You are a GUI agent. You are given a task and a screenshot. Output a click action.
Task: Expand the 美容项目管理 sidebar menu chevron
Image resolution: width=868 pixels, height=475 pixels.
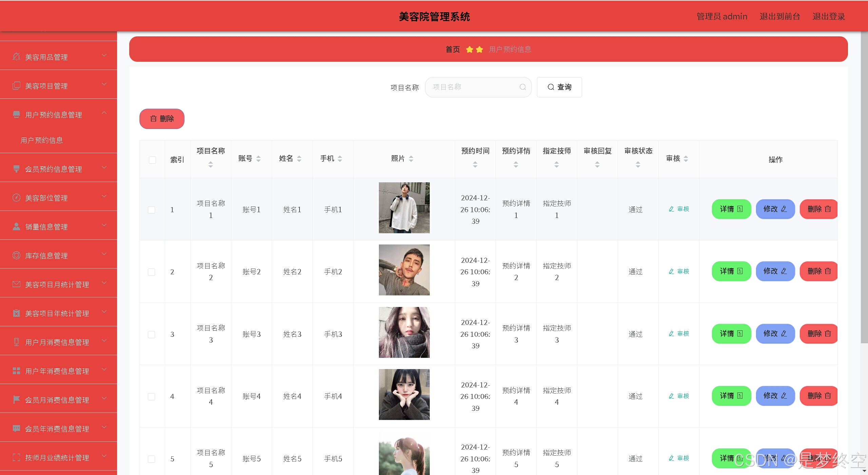click(104, 84)
